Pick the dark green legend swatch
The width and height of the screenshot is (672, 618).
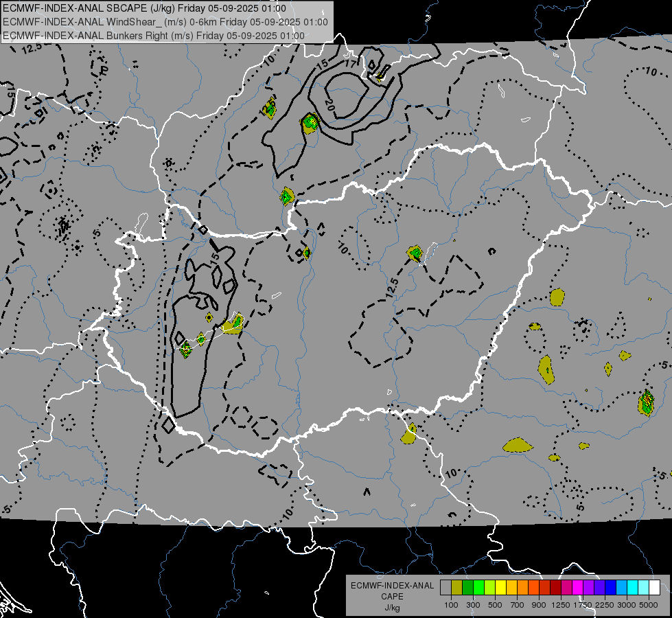[467, 587]
